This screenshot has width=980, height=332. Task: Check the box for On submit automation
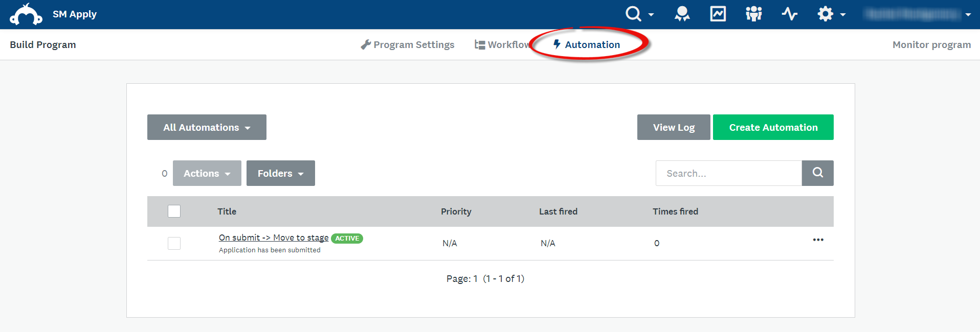174,243
